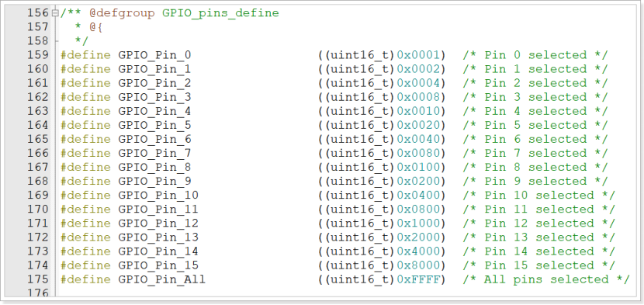Place cursor on GPIO_Pin_1 identifier
644x305 pixels.
(x=155, y=69)
